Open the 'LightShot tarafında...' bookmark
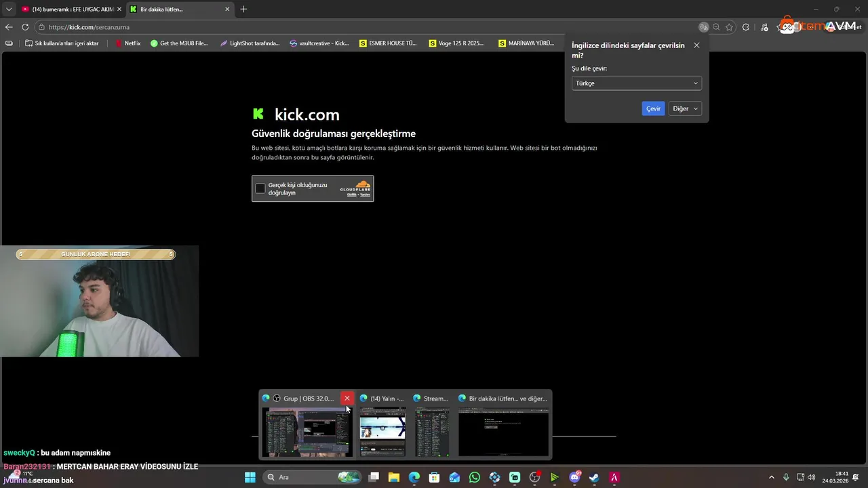868x488 pixels. (250, 43)
